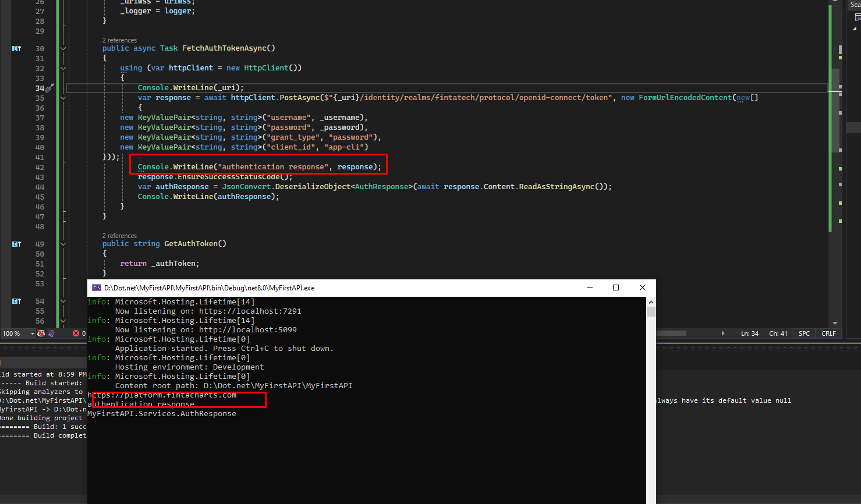Minimize the MyFirstAPI.exe console window
This screenshot has height=504, width=861.
pos(589,288)
